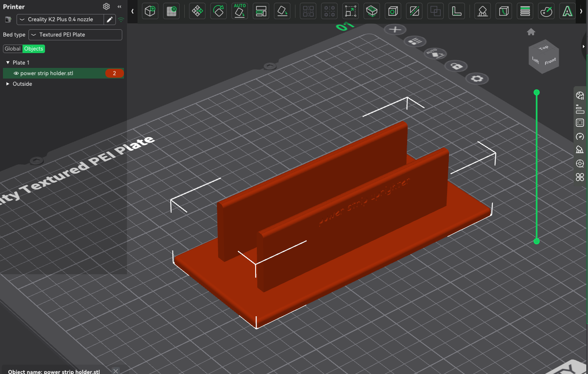
Task: Open plate settings gear on the bed
Action: click(x=477, y=79)
